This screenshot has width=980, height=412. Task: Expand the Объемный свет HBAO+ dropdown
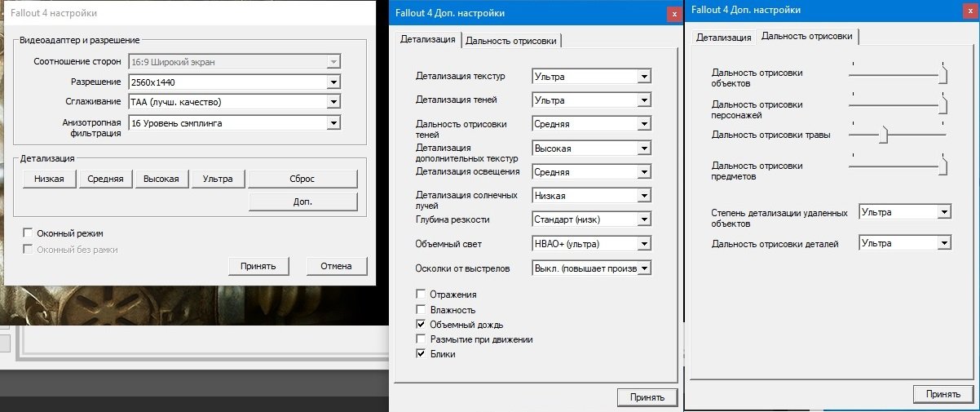(x=643, y=244)
